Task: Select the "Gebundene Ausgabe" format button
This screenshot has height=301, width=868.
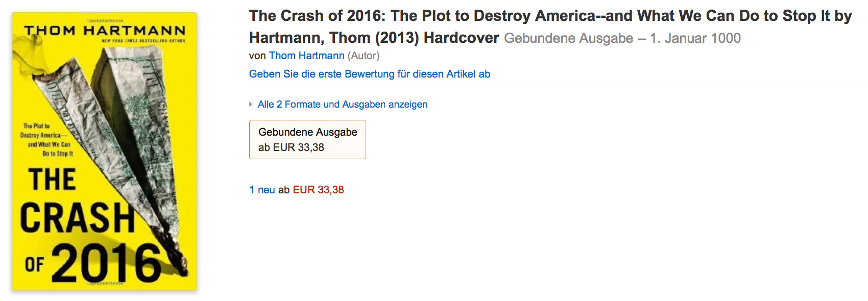Action: tap(307, 139)
